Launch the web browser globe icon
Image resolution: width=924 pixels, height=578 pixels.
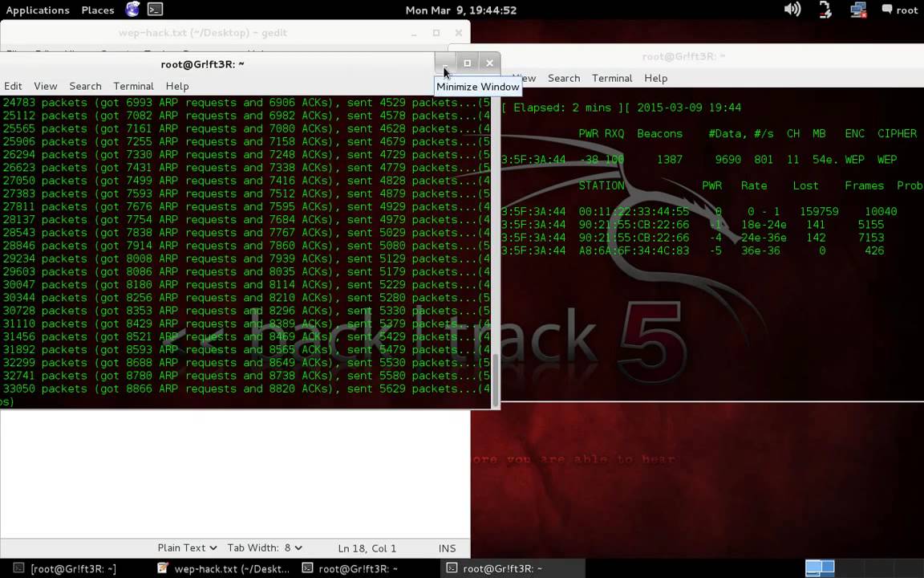point(132,9)
